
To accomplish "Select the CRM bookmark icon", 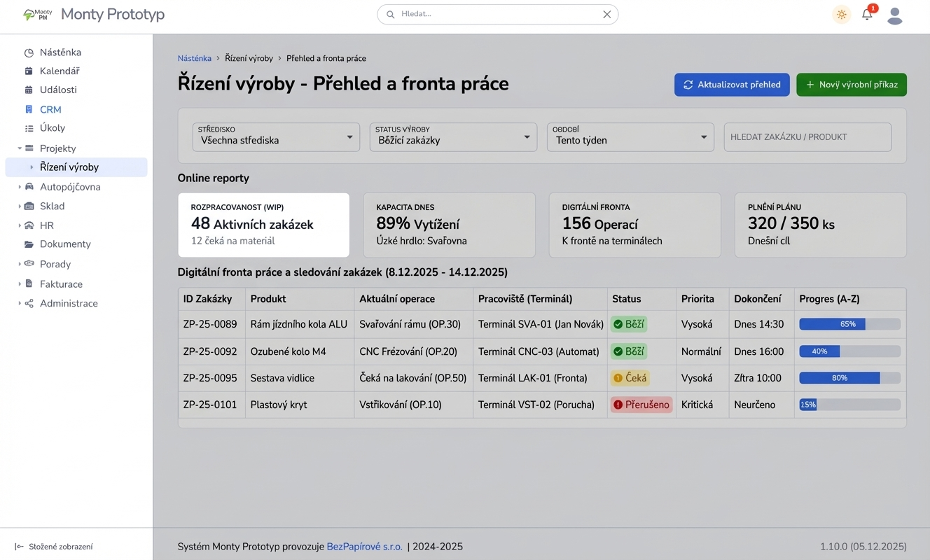I will coord(28,109).
